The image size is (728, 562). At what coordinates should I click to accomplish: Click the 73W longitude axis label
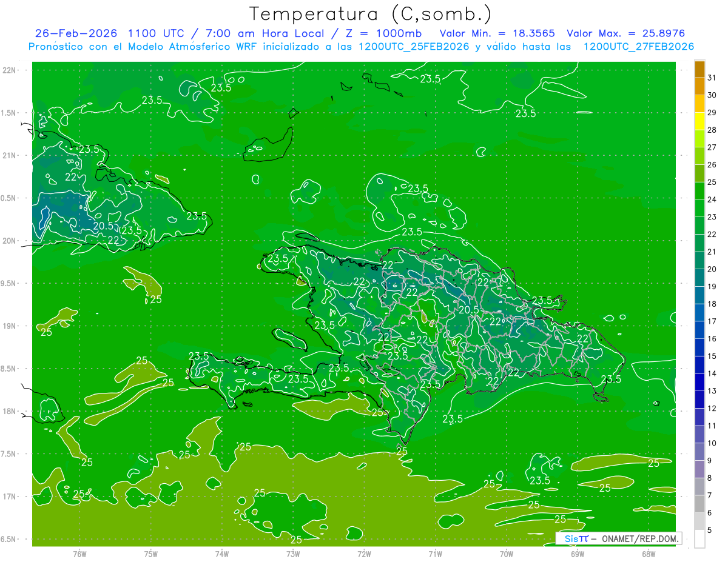pyautogui.click(x=293, y=554)
